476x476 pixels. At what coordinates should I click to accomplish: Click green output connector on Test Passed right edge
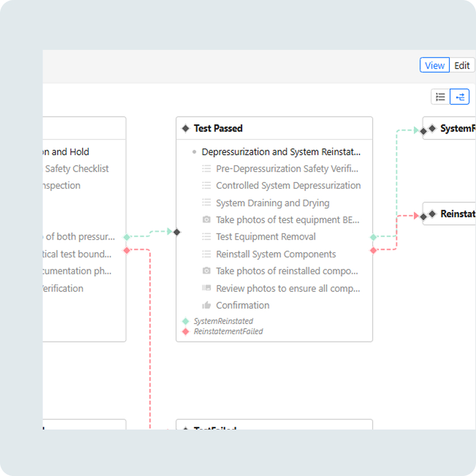click(373, 237)
